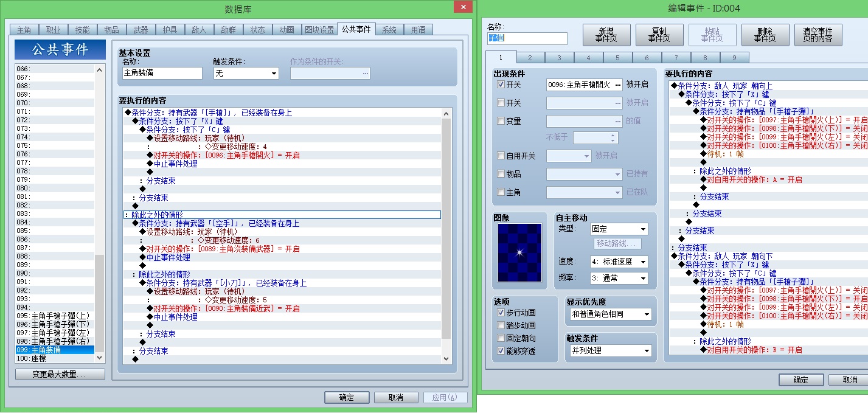Viewport: 868px width, 413px height.
Task: Click the 新增事件页 new event page button
Action: point(606,35)
